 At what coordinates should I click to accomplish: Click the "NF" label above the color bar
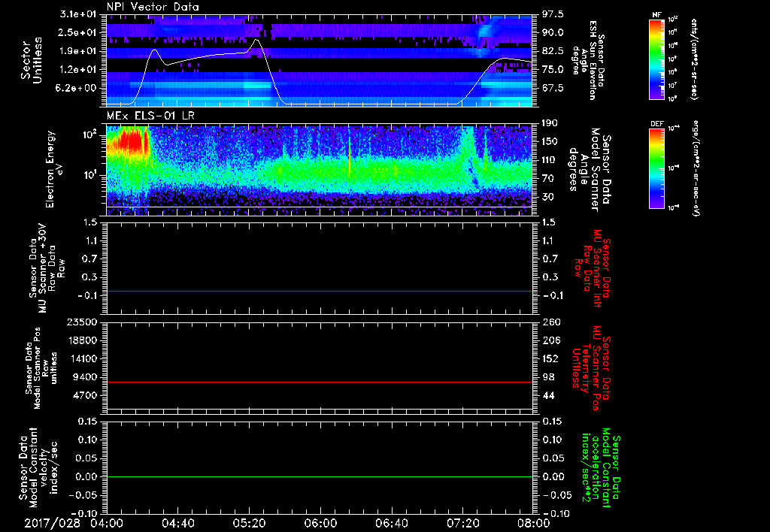(656, 15)
